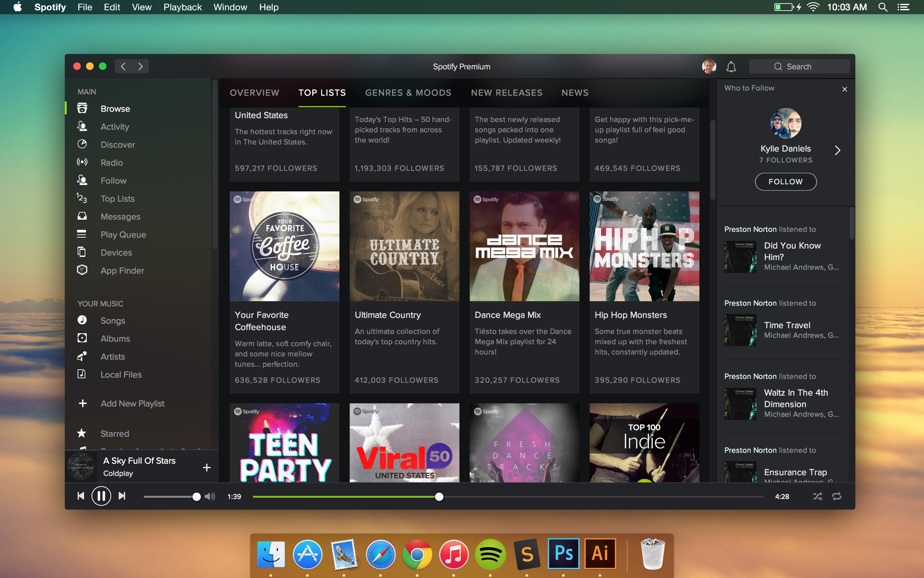This screenshot has height=578, width=924.
Task: Click Coldplay artist name in now playing
Action: [x=118, y=473]
